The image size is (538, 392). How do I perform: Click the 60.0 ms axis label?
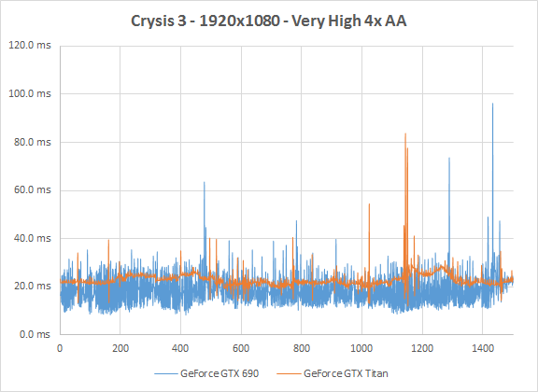[x=33, y=189]
